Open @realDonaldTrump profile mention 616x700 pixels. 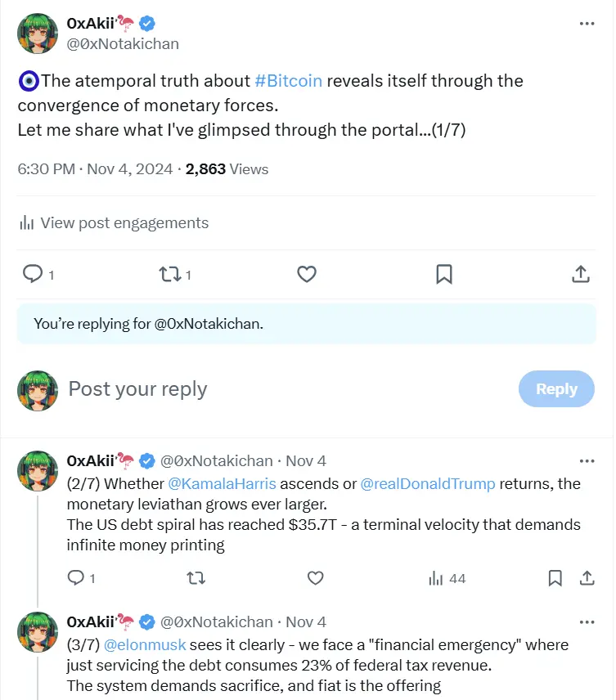pos(427,483)
